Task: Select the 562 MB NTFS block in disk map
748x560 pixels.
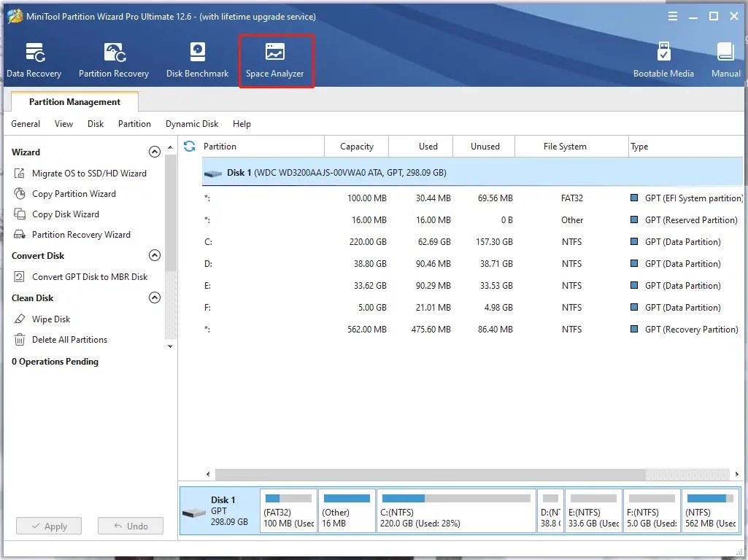Action: pyautogui.click(x=710, y=511)
